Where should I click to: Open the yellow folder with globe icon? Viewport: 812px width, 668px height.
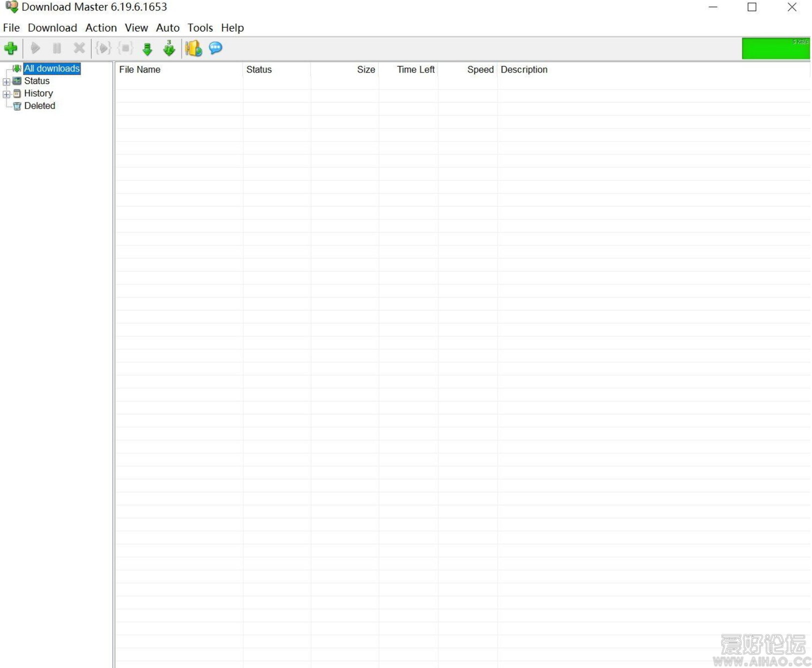point(193,48)
